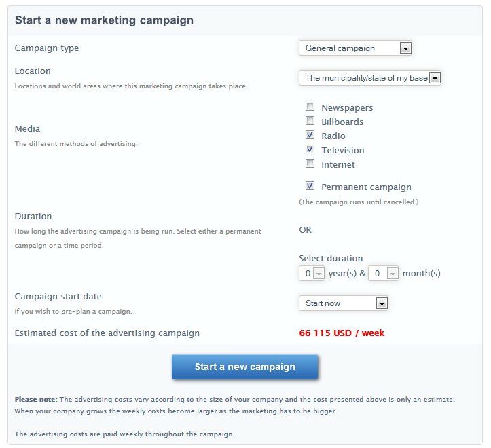
Task: Check the Billboards media option
Action: click(x=310, y=121)
